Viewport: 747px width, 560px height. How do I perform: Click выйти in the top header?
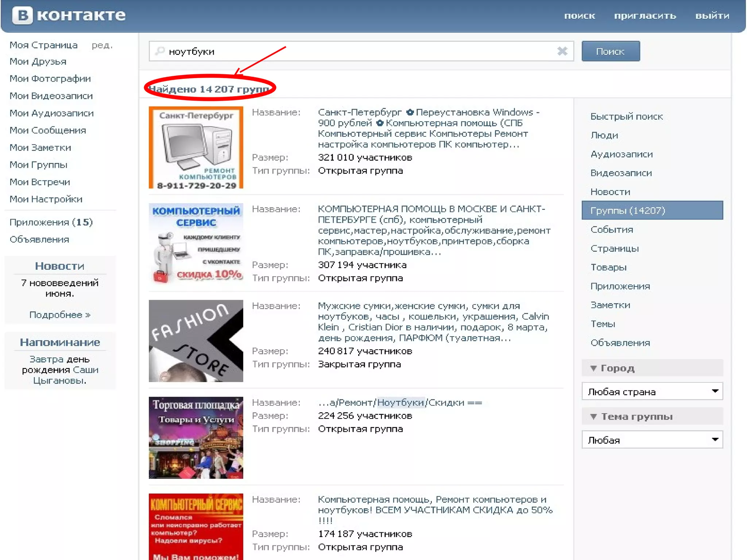point(712,16)
